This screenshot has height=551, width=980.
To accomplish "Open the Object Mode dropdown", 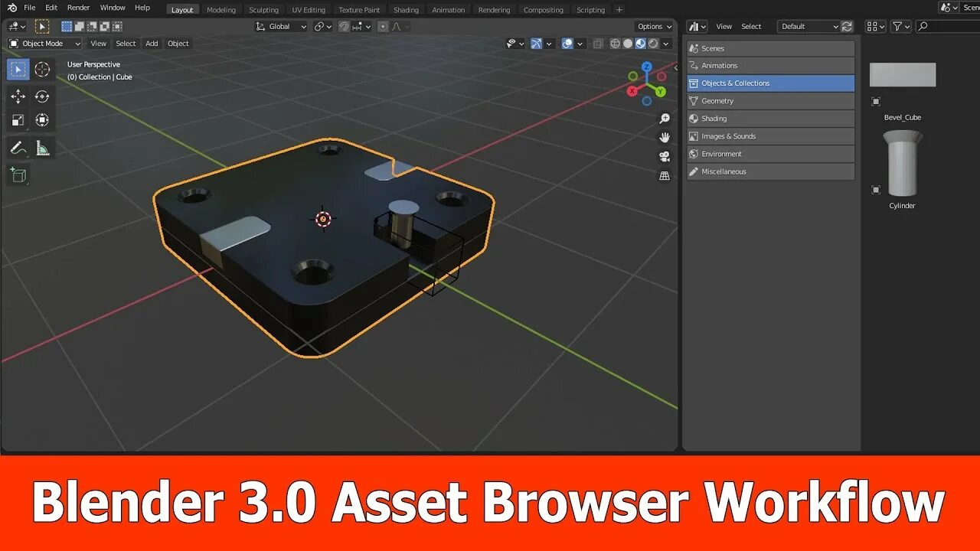I will coord(45,44).
